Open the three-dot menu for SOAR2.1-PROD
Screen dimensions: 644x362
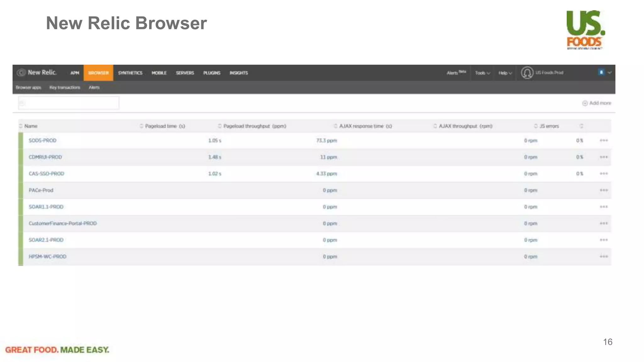[603, 240]
